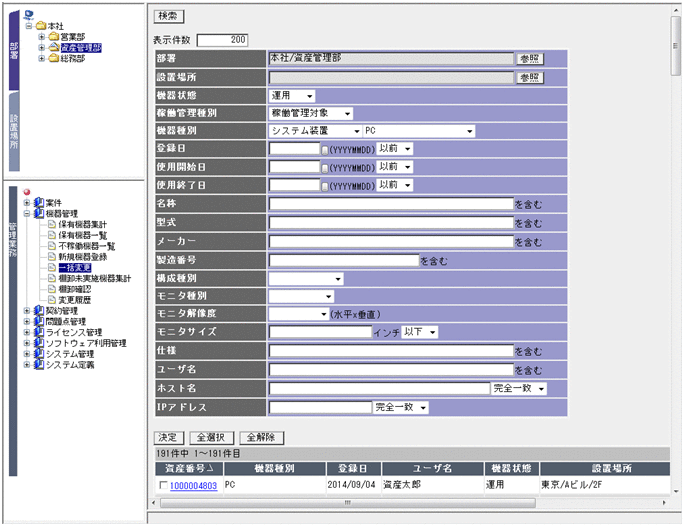
Task: Click the 決定 button
Action: pyautogui.click(x=169, y=438)
